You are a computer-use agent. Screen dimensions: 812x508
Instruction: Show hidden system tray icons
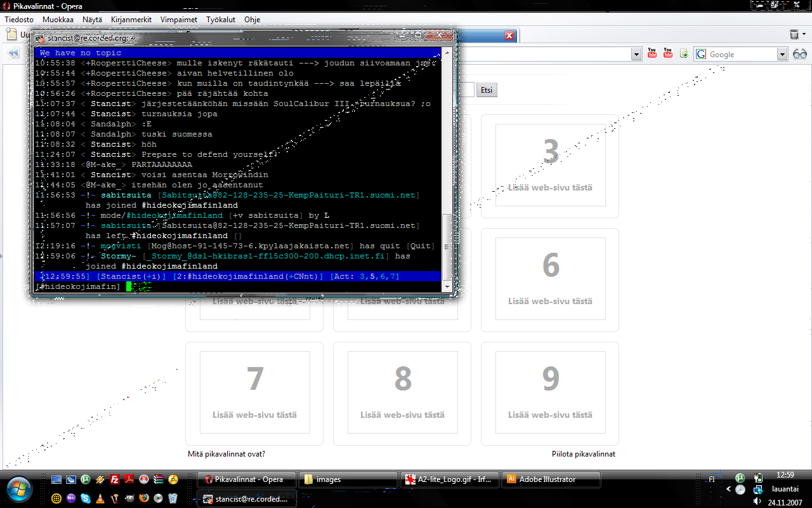[728, 490]
